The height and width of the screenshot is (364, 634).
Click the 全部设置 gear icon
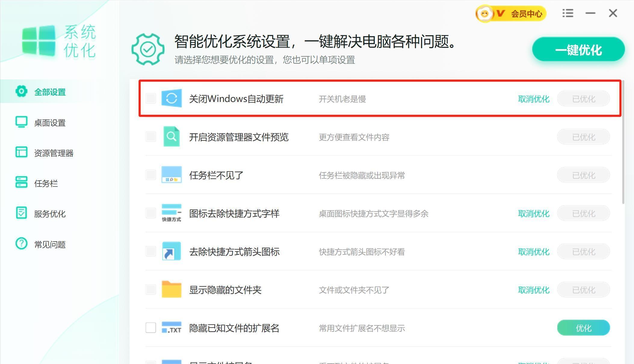(x=21, y=91)
